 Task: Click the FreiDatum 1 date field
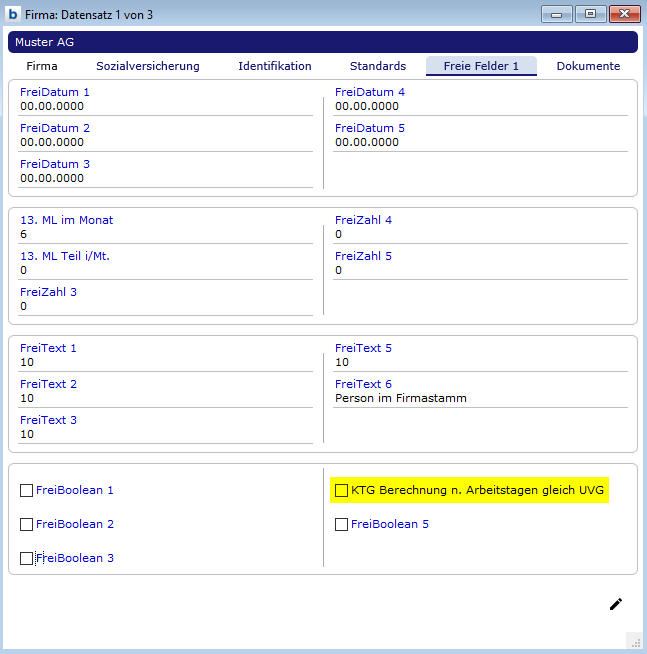point(165,107)
